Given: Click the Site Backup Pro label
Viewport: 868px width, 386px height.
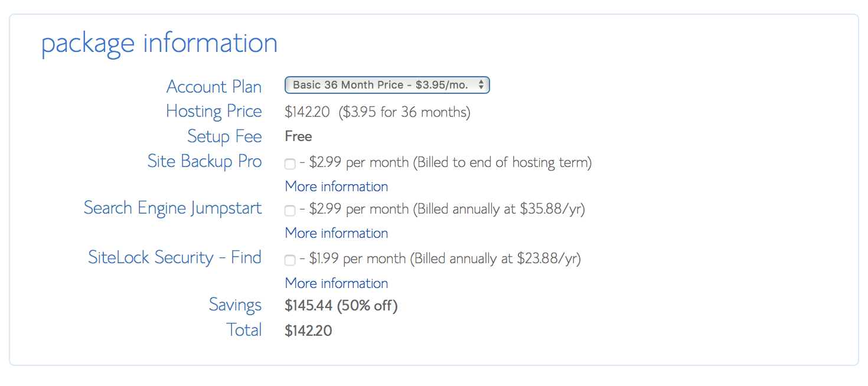Looking at the screenshot, I should point(204,162).
